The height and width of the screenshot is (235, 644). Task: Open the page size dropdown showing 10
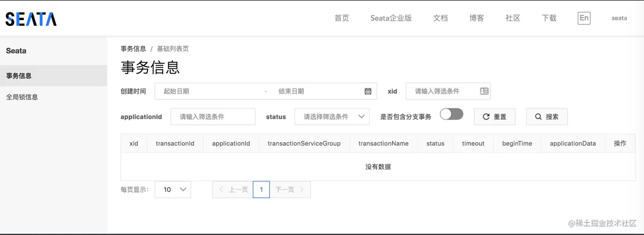173,189
